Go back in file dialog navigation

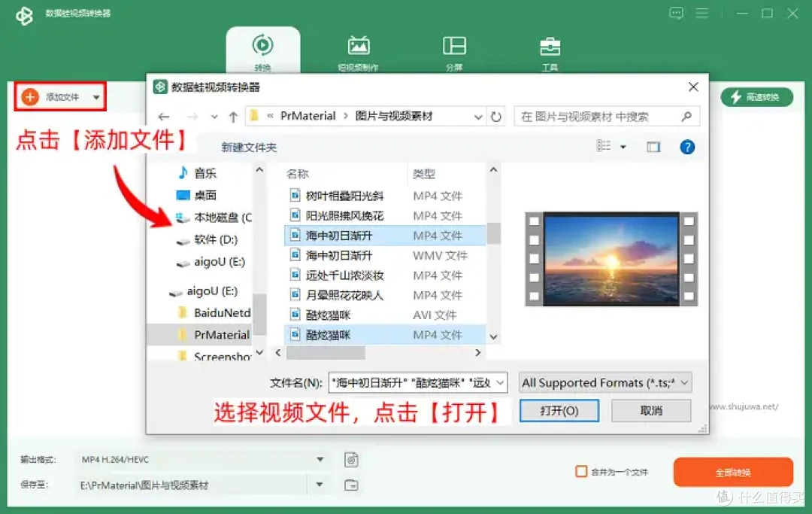point(164,117)
